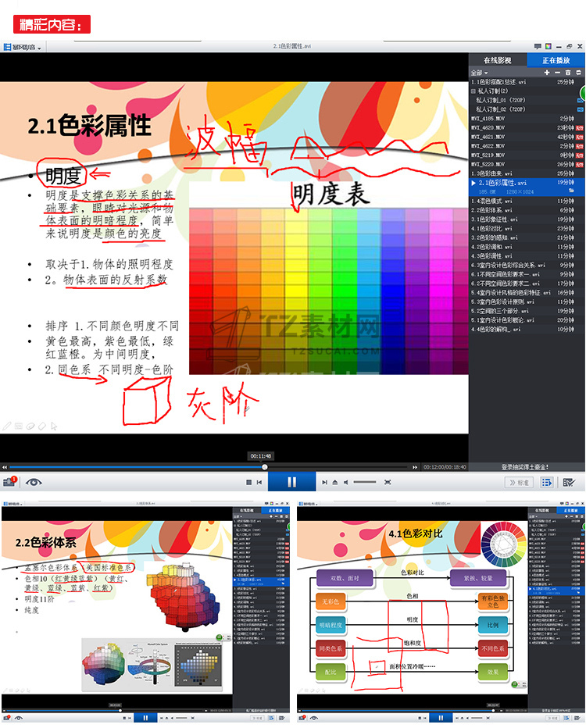Open the 暴风影音 main menu dropdown

pyautogui.click(x=23, y=47)
